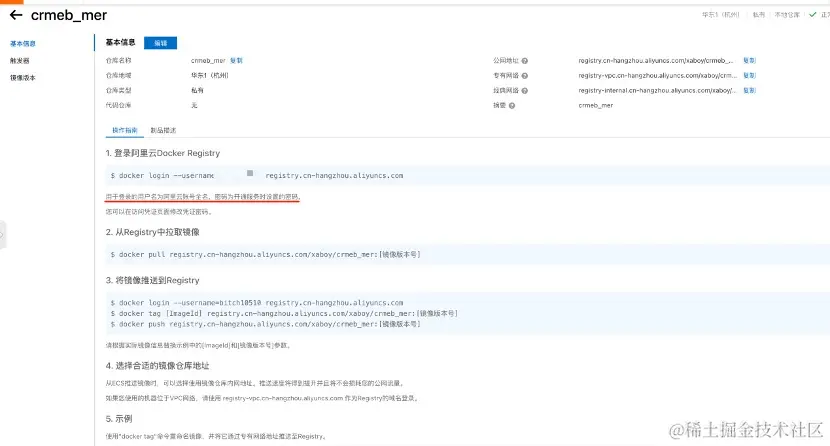Click the green checkmark status icon

[813, 15]
